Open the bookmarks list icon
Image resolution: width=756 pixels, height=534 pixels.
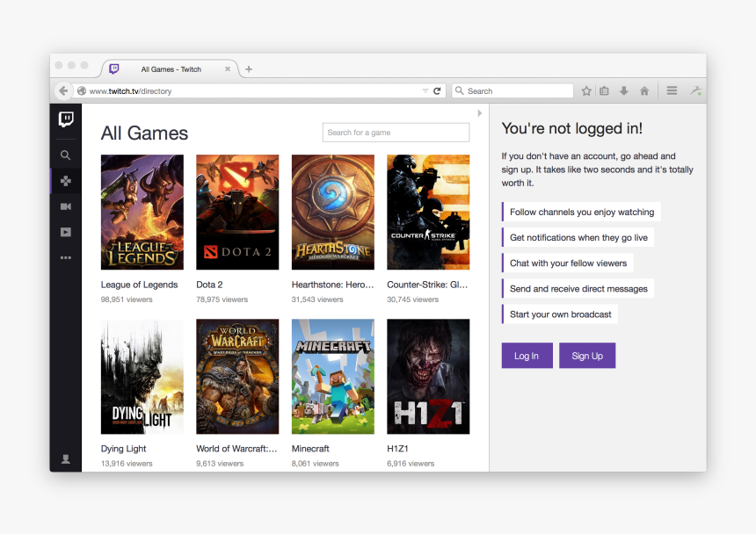tap(604, 90)
